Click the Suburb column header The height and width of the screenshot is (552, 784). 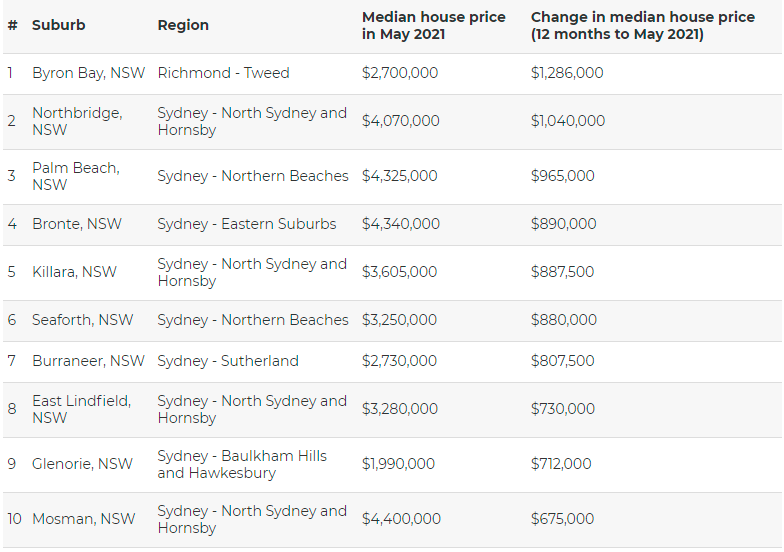click(x=58, y=25)
